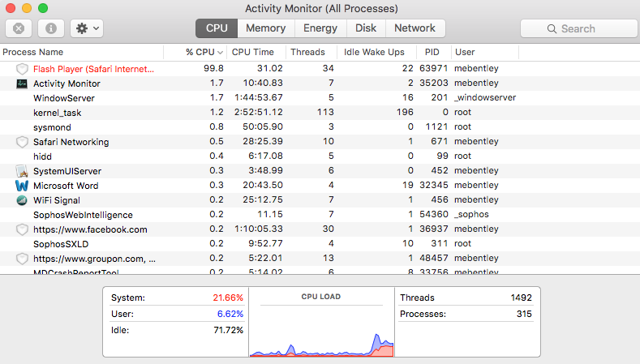Viewport: 640px width, 364px height.
Task: Click the SystemUIServer icon
Action: (x=22, y=171)
